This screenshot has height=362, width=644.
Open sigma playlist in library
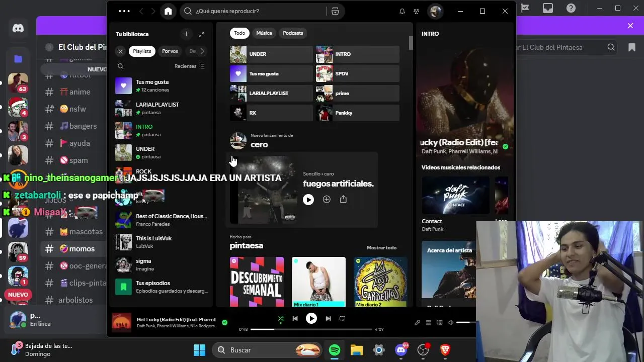point(162,264)
